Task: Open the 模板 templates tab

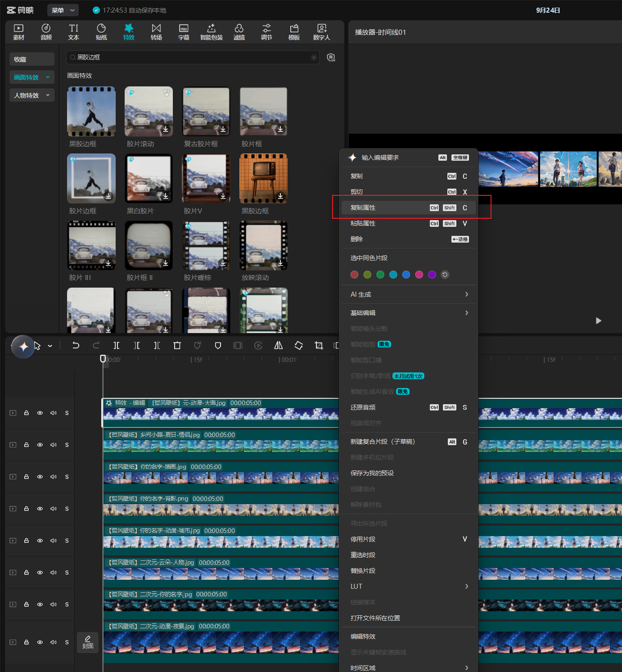Action: click(294, 32)
